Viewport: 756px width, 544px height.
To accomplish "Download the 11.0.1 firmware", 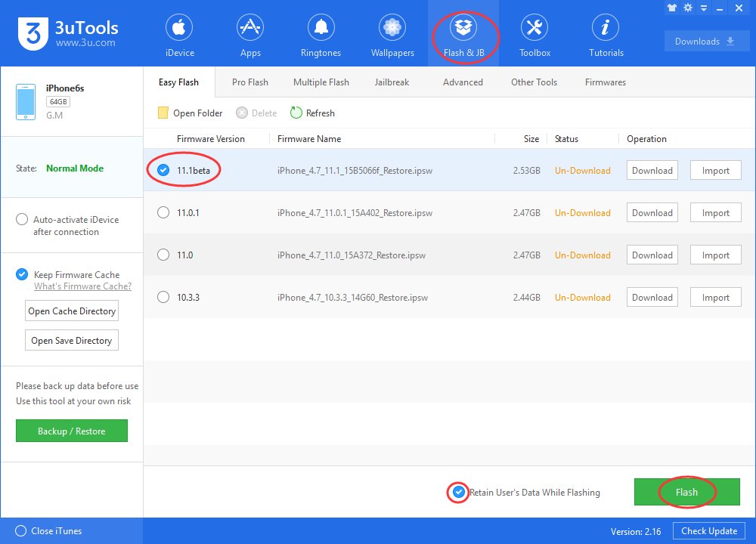I will [652, 212].
